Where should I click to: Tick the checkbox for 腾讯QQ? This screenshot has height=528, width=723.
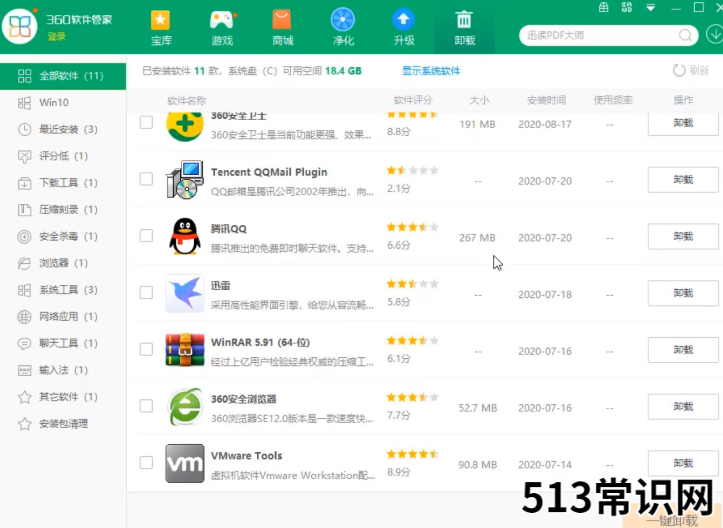coord(146,236)
